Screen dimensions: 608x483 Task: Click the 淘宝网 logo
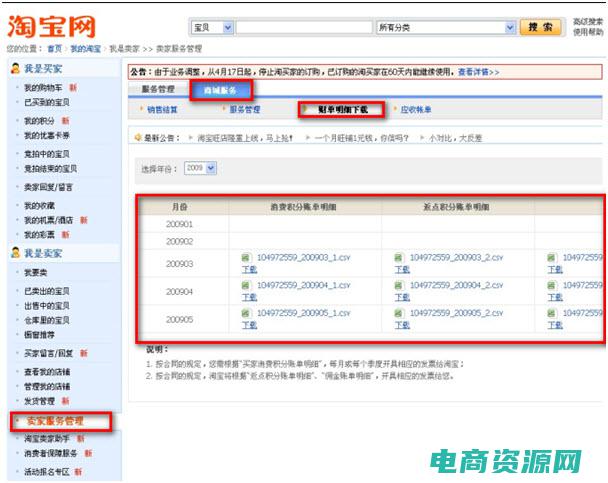[x=51, y=27]
